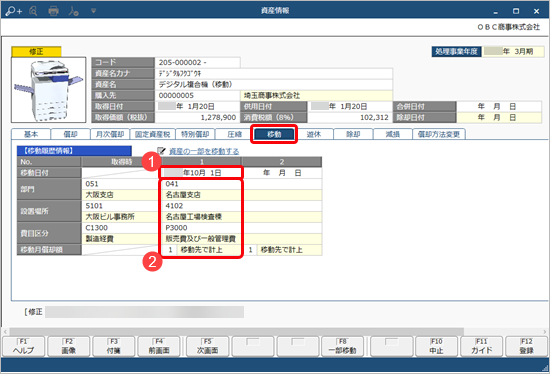Click the 費目区分 code P3000 cell

(202, 228)
